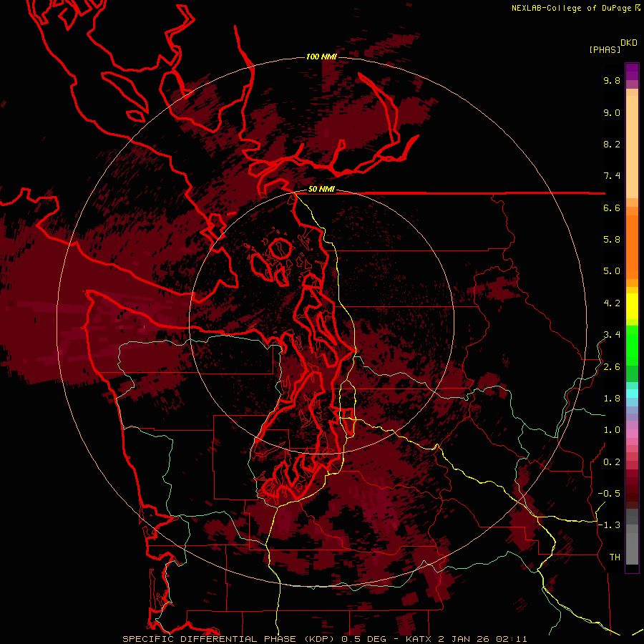Click the 6.6 legend value

point(612,208)
